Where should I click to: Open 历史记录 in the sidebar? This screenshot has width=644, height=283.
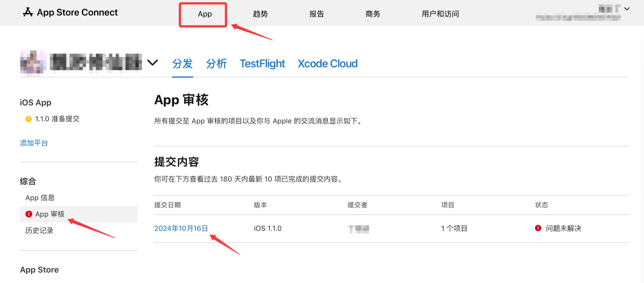(39, 231)
